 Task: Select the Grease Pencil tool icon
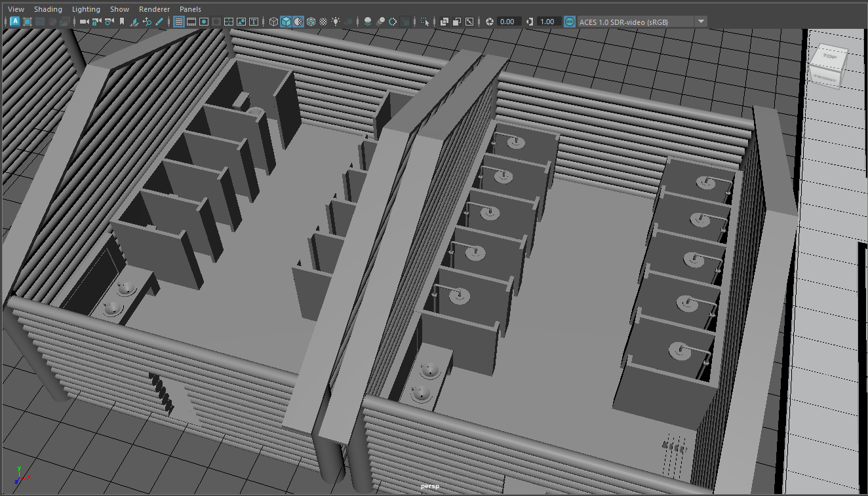[x=159, y=22]
